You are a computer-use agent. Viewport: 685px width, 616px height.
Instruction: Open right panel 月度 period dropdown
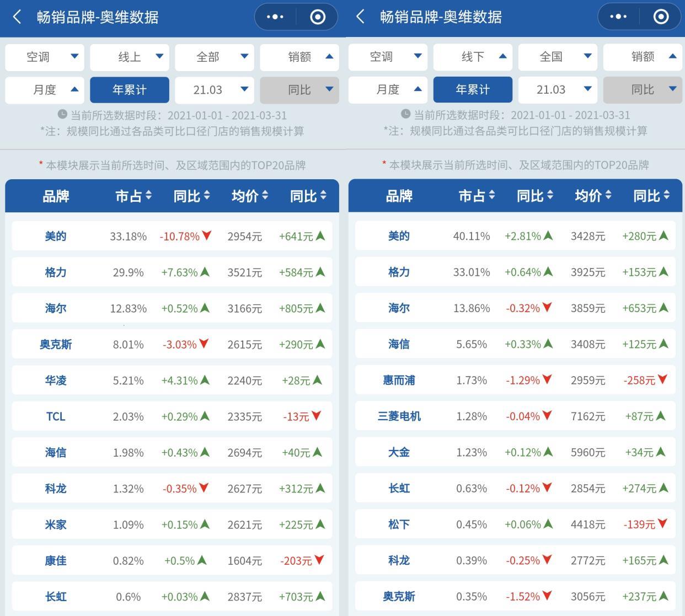coord(388,89)
